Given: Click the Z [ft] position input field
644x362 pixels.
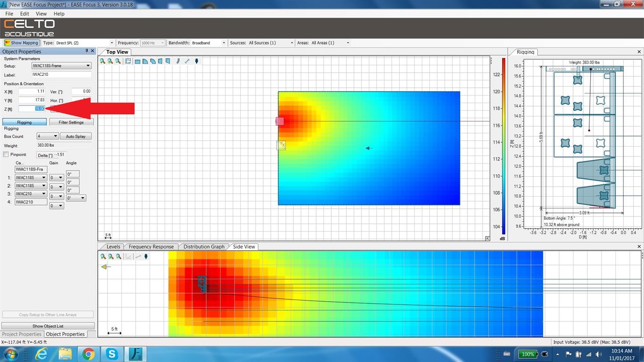Looking at the screenshot, I should pyautogui.click(x=32, y=109).
